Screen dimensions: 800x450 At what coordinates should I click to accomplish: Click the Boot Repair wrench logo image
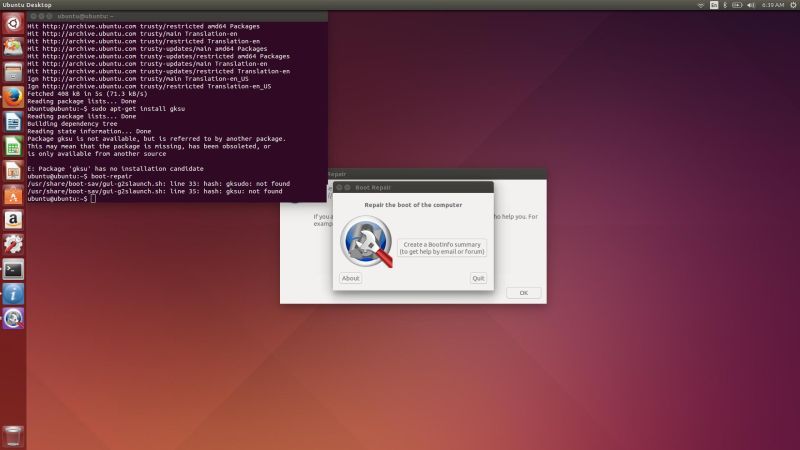[x=367, y=241]
